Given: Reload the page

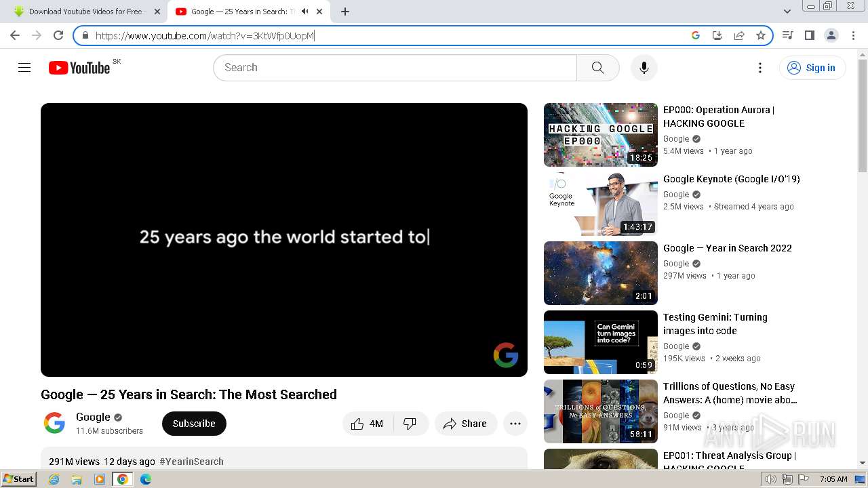Looking at the screenshot, I should point(58,35).
